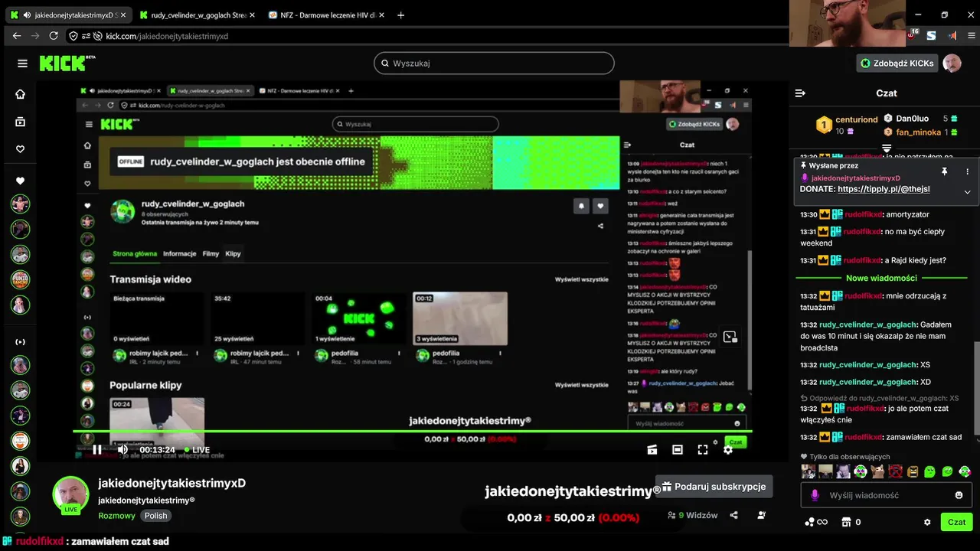Open the streamer's LIVE avatar below video
Viewport: 980px width, 551px height.
tap(70, 494)
